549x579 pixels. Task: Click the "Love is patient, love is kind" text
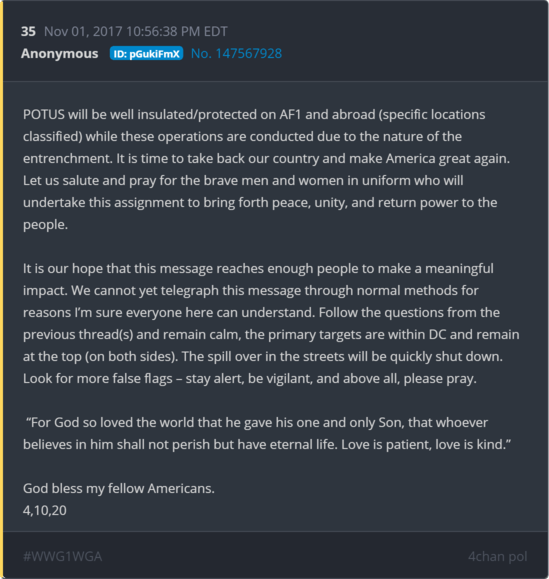point(426,445)
